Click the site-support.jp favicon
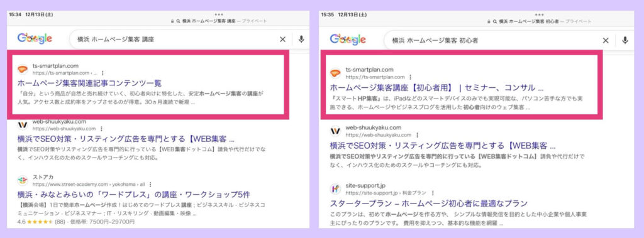The height and width of the screenshot is (238, 644). click(x=336, y=189)
